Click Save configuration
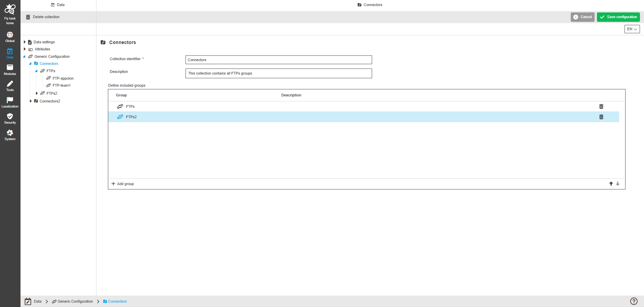644x307 pixels. 618,17
